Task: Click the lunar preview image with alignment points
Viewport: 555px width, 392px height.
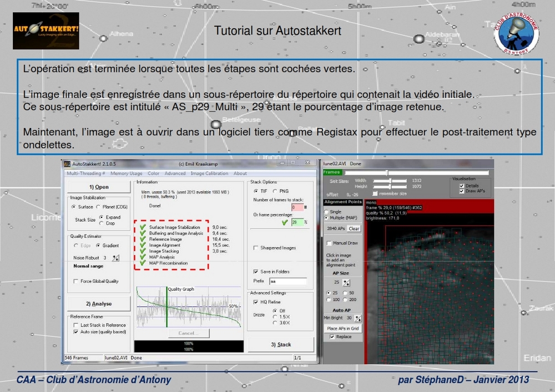Action: pos(430,281)
